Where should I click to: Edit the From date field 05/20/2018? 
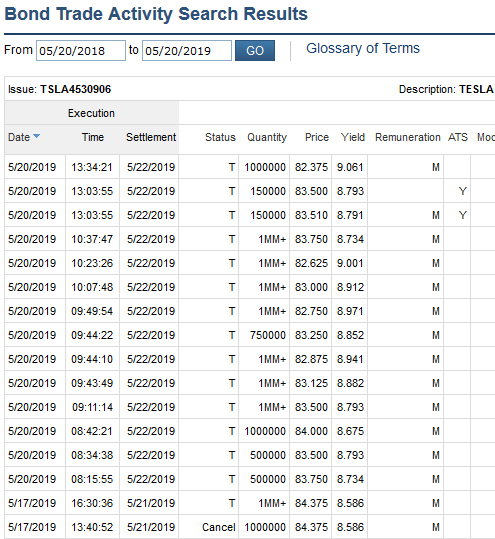[x=81, y=51]
